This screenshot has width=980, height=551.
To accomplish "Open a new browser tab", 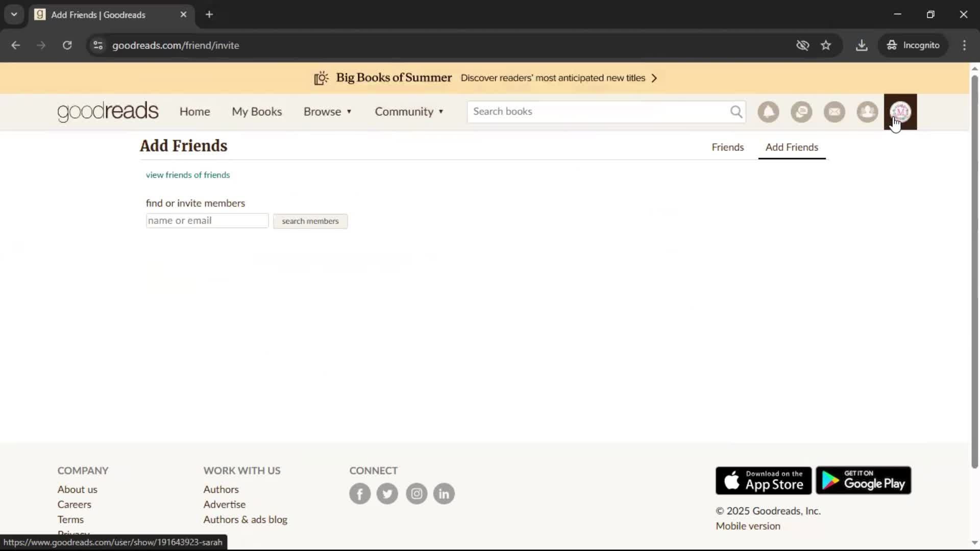I will click(x=209, y=14).
